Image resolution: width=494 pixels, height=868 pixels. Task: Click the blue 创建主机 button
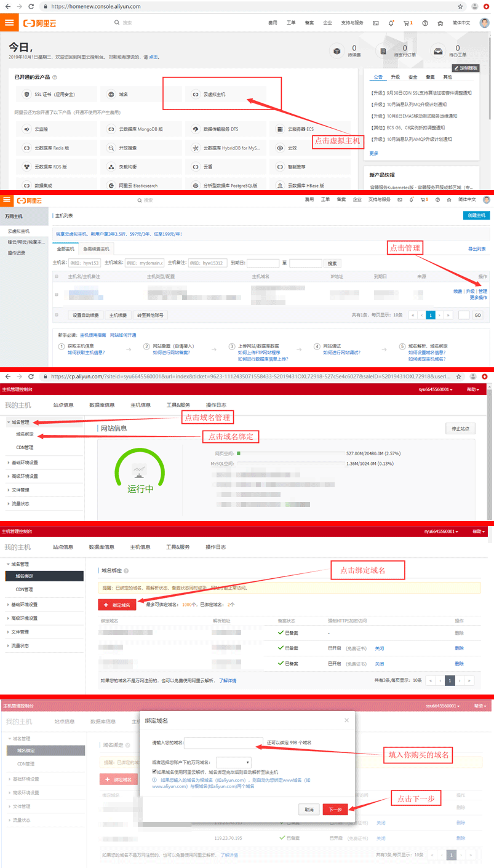coord(477,215)
